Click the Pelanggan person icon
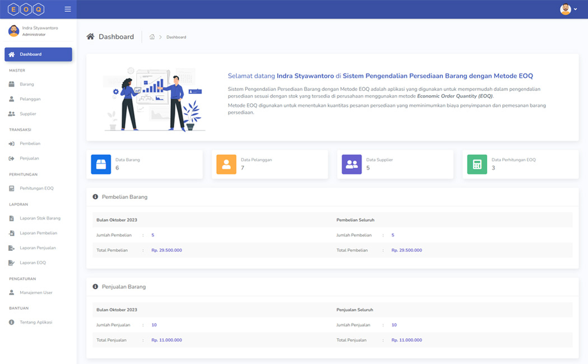This screenshot has width=588, height=364. click(12, 99)
